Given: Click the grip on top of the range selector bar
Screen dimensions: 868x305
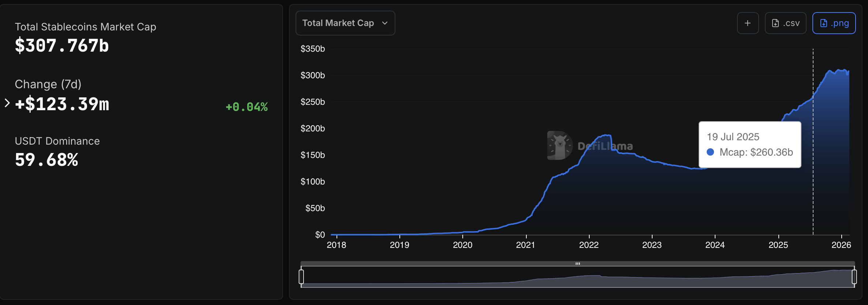Looking at the screenshot, I should tap(578, 264).
